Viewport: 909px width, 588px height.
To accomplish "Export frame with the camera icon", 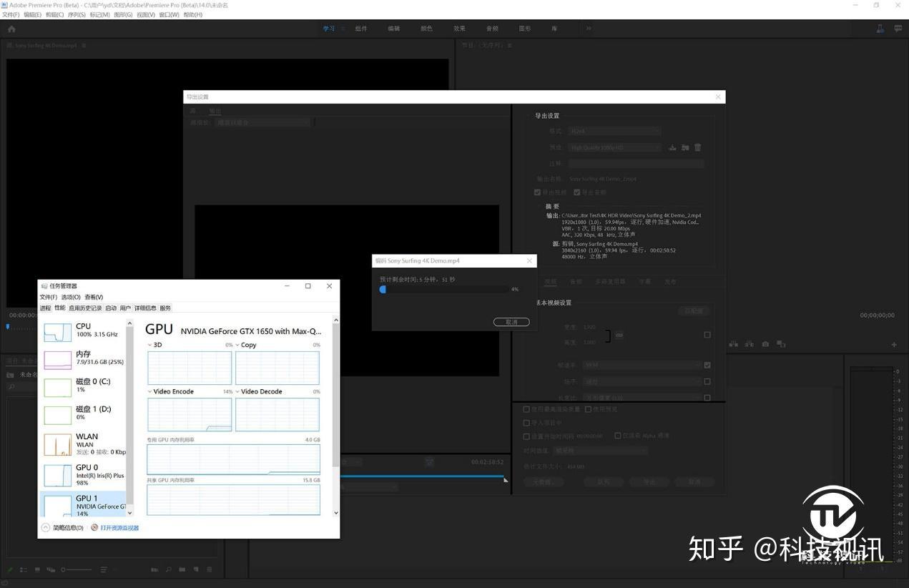I will (765, 344).
